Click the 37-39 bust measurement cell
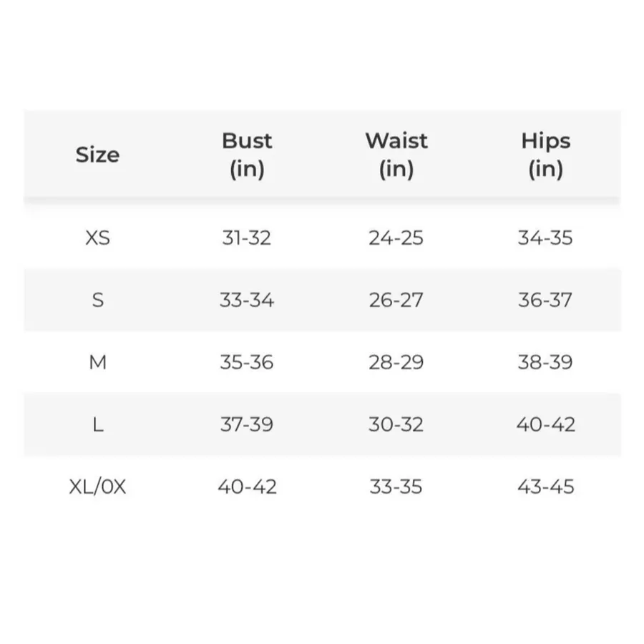644x644 pixels. pyautogui.click(x=246, y=424)
